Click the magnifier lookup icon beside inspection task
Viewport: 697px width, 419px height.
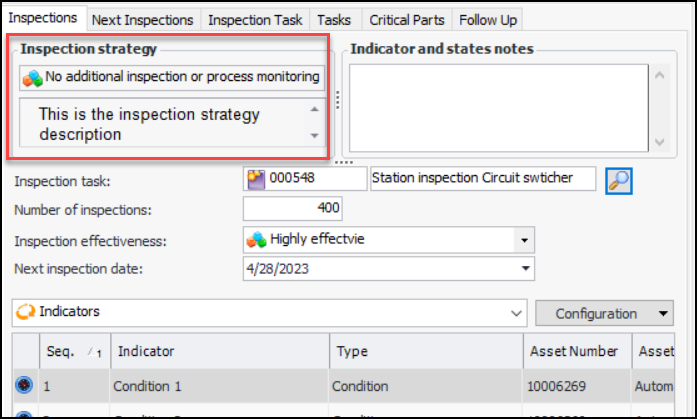(619, 180)
